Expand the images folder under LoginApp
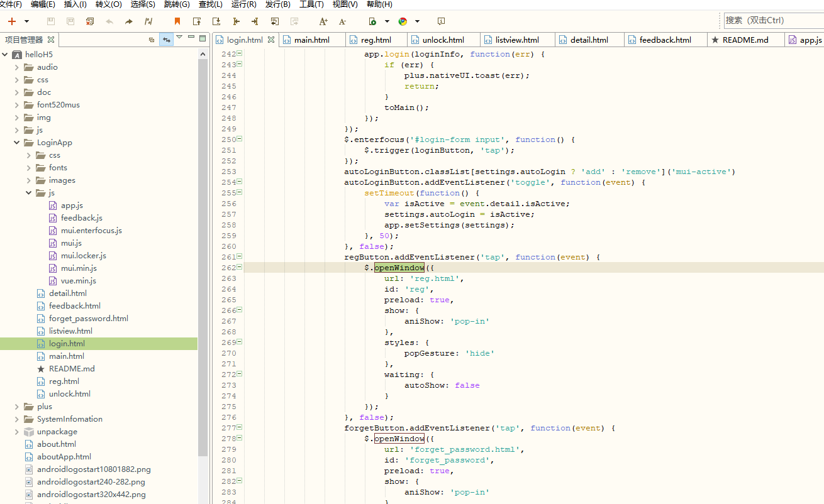 [29, 180]
